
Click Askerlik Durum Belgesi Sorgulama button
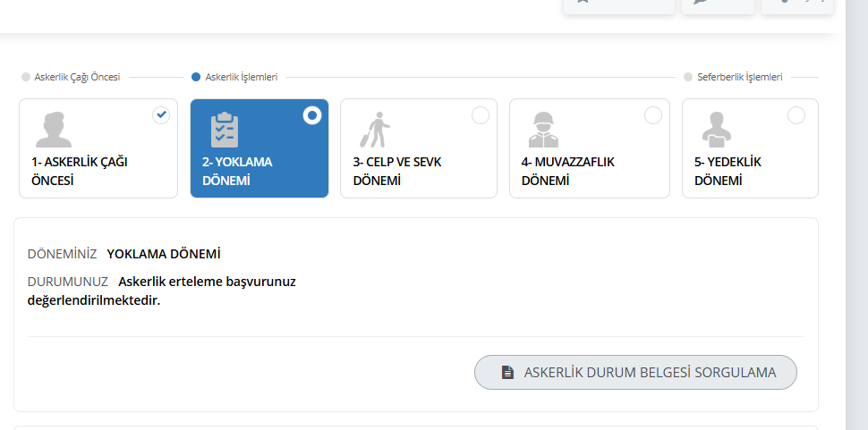pyautogui.click(x=635, y=373)
